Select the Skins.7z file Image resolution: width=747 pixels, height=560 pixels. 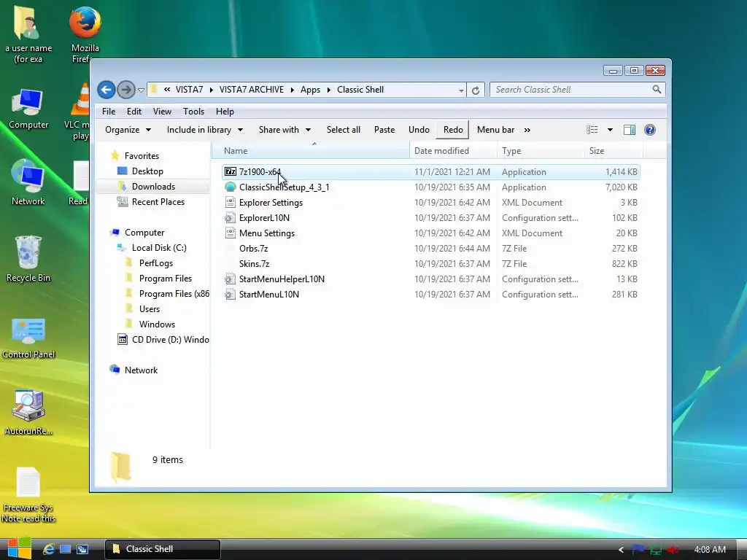(430, 263)
